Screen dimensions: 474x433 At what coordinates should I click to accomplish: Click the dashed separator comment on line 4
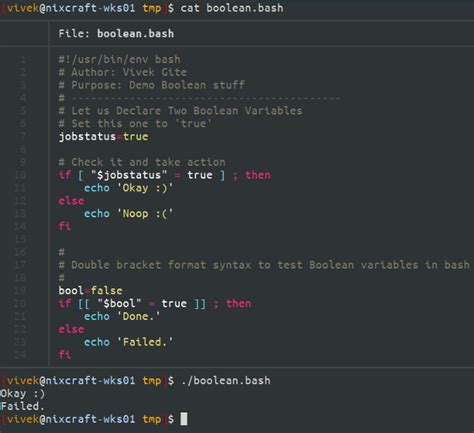pyautogui.click(x=199, y=98)
